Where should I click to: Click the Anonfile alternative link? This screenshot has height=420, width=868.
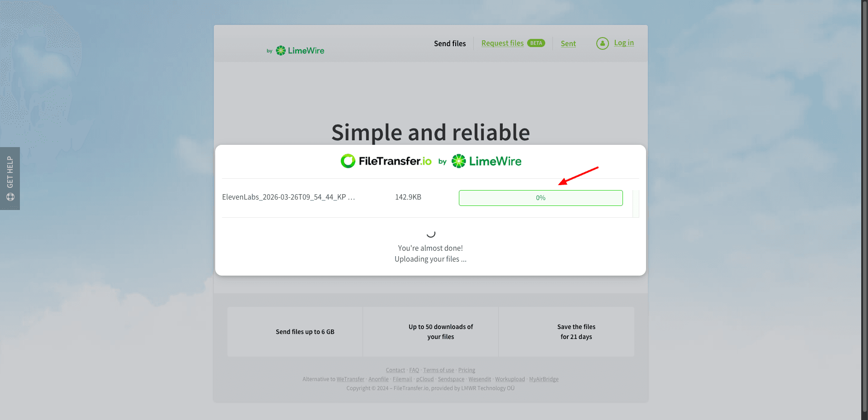378,379
